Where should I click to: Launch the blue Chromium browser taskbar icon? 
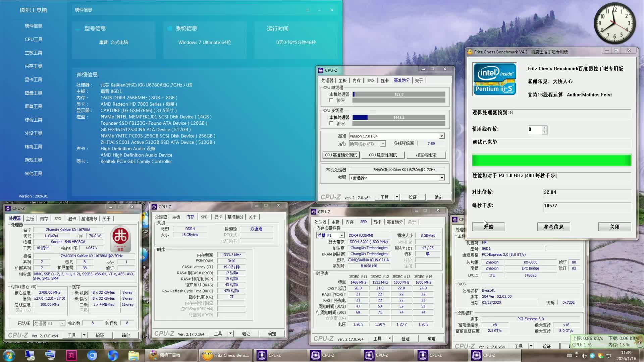(92, 355)
